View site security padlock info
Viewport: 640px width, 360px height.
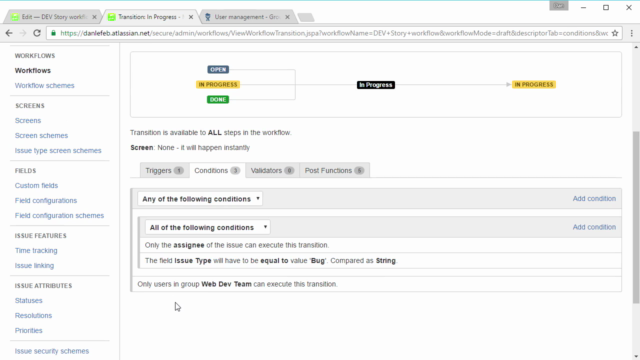(53, 33)
